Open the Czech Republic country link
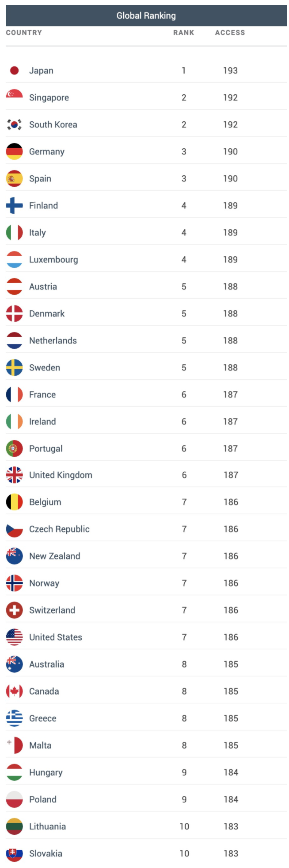The height and width of the screenshot is (868, 289). 59,529
